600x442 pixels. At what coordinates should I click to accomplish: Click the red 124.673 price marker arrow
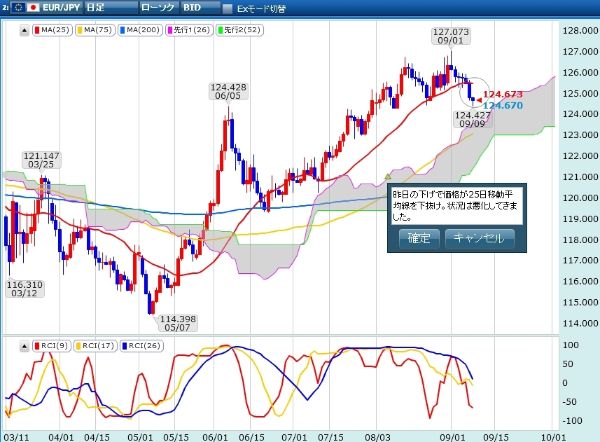479,101
